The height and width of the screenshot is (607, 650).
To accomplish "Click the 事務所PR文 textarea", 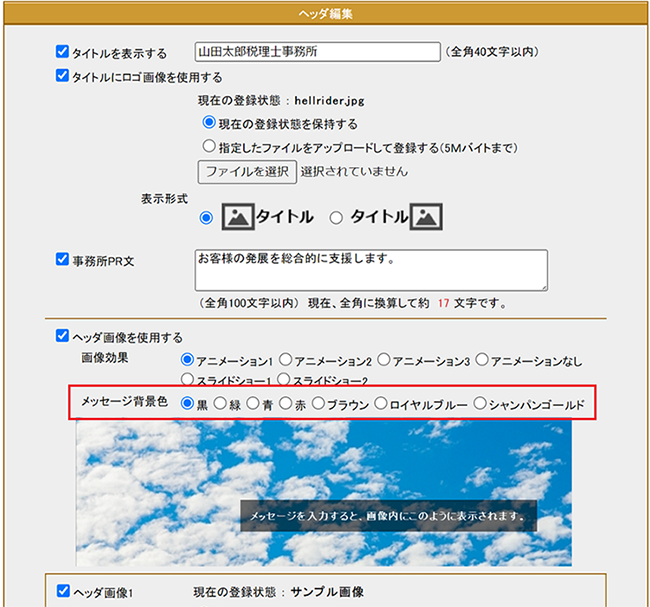I will [x=371, y=270].
